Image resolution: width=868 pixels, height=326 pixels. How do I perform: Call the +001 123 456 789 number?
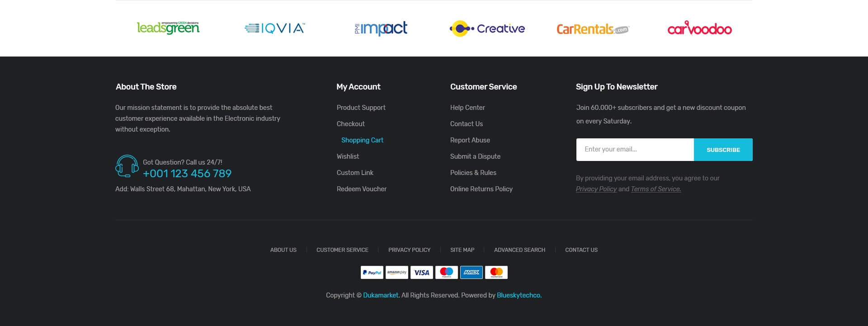pos(187,174)
